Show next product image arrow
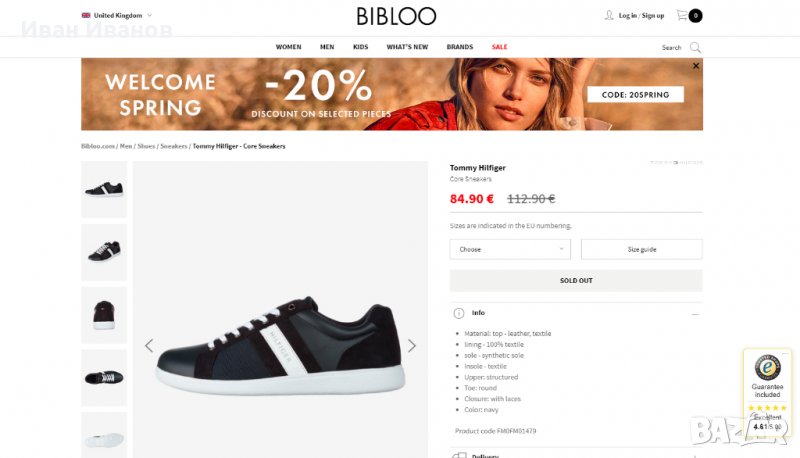The width and height of the screenshot is (800, 458). (411, 346)
